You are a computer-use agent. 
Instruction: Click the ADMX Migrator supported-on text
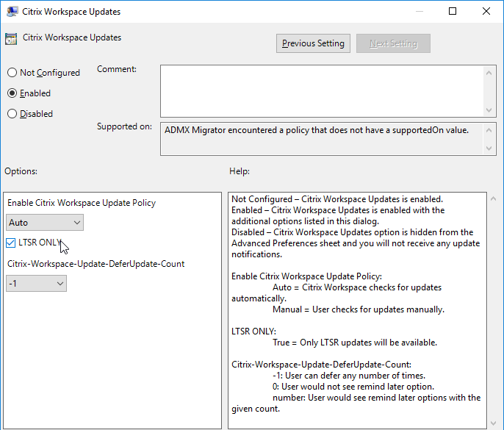tap(317, 130)
